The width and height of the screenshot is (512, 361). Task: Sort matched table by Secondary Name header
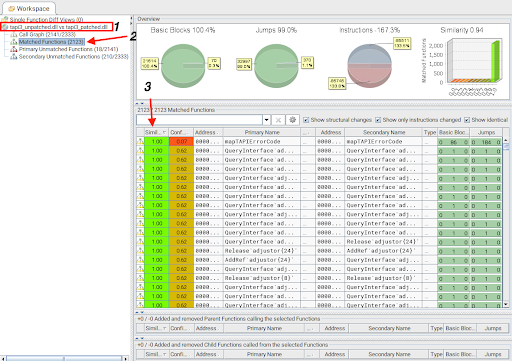[384, 132]
